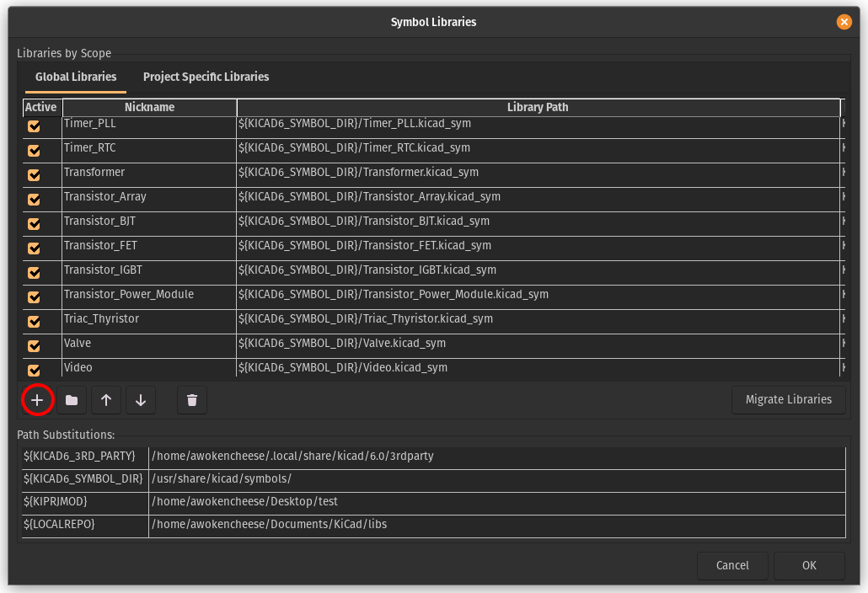This screenshot has height=593, width=868.
Task: Select the Timer_PLL nickname cell
Action: coord(149,126)
